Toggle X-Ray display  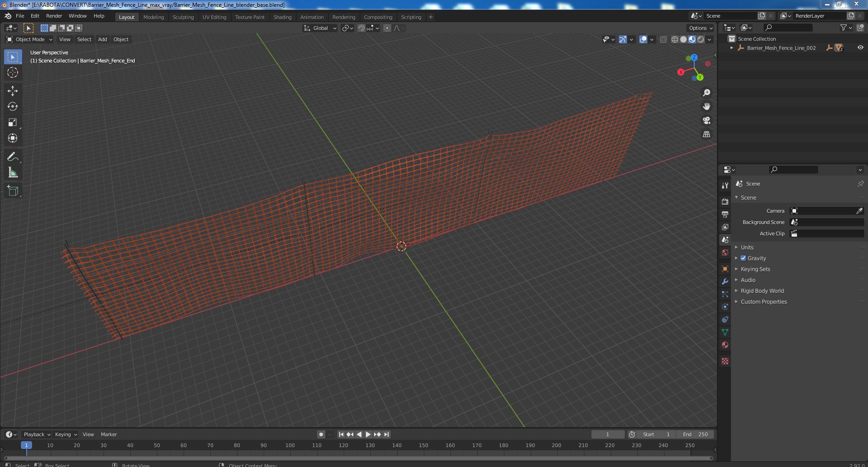[x=663, y=39]
